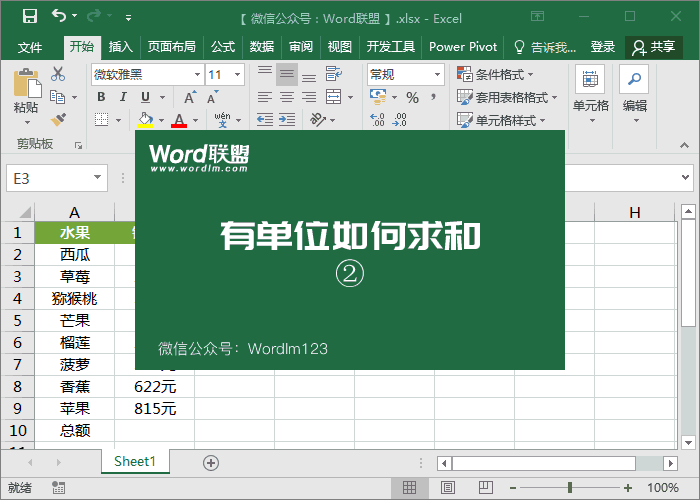This screenshot has width=700, height=500.
Task: Apply yellow fill color
Action: [145, 120]
